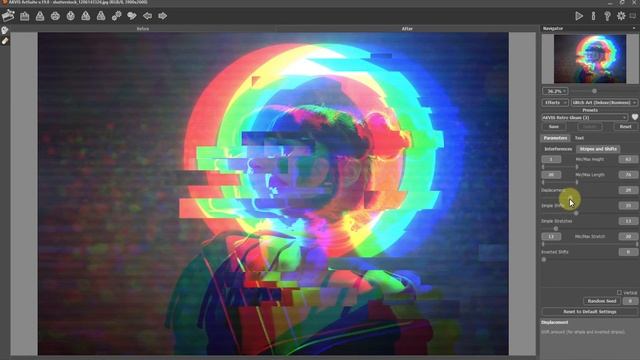Select the Tool tab

579,138
